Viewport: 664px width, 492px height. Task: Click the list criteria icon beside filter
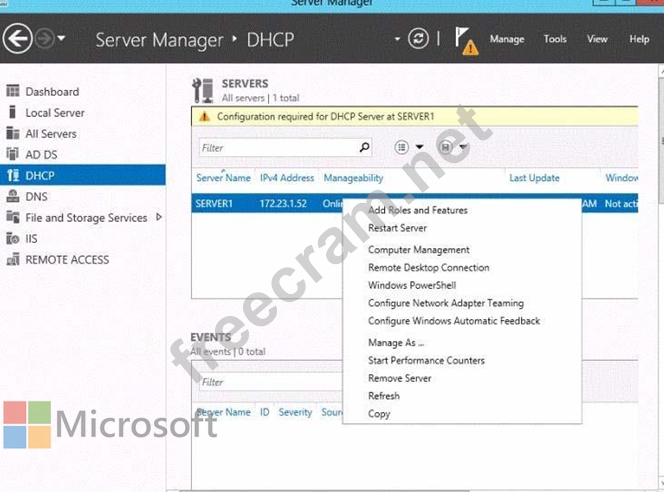coord(401,147)
